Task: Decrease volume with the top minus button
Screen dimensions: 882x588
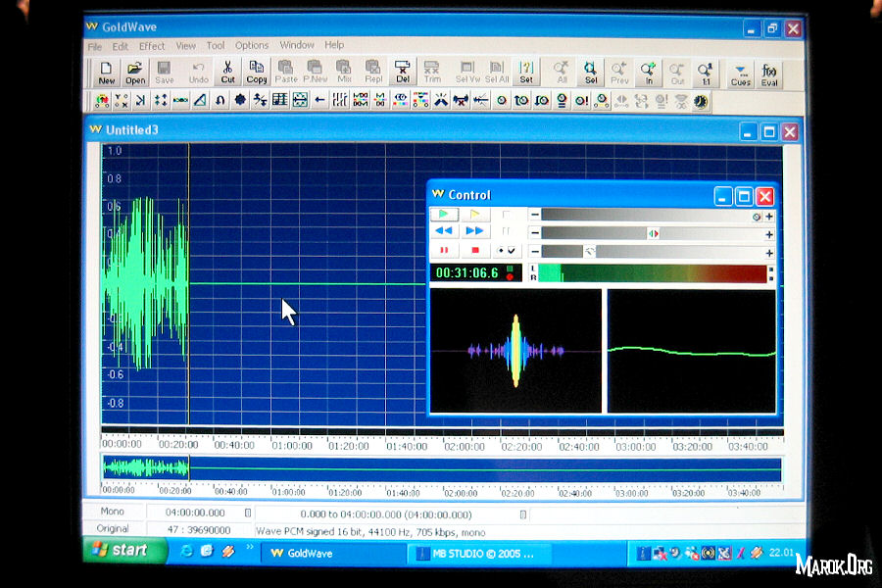Action: pos(535,215)
